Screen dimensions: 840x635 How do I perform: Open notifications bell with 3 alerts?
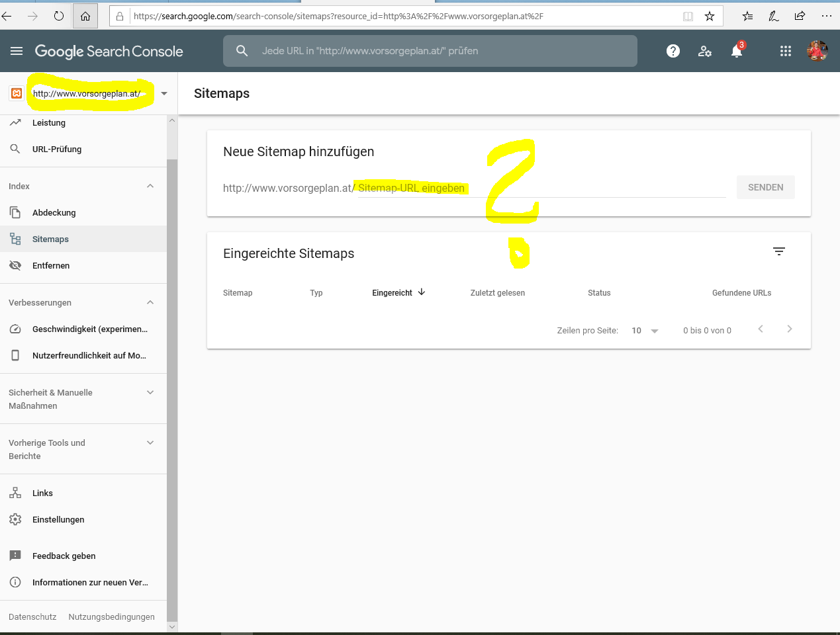pos(737,50)
